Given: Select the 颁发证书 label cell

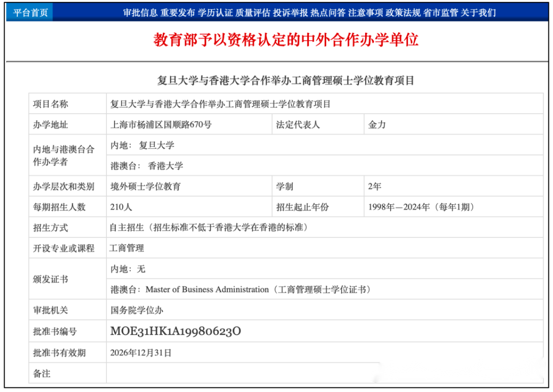Looking at the screenshot, I should click(68, 279).
